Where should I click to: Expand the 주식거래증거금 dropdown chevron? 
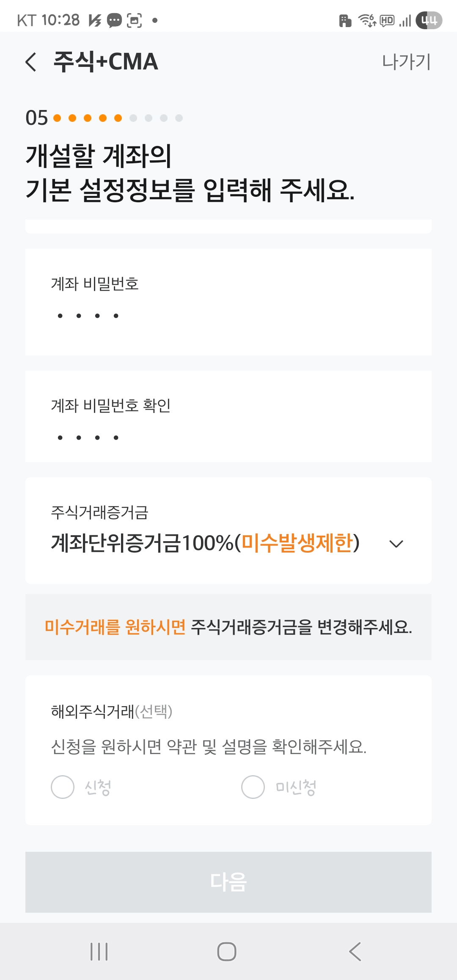396,544
